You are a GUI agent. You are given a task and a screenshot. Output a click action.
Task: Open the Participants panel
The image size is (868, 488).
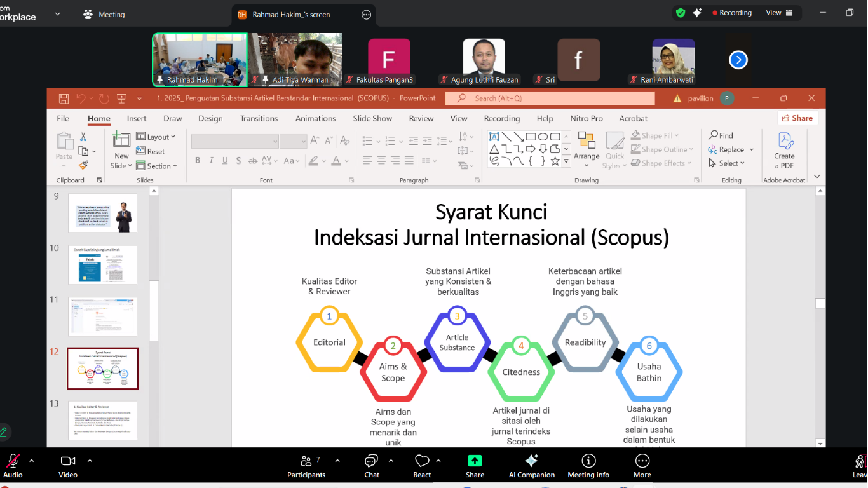click(306, 465)
